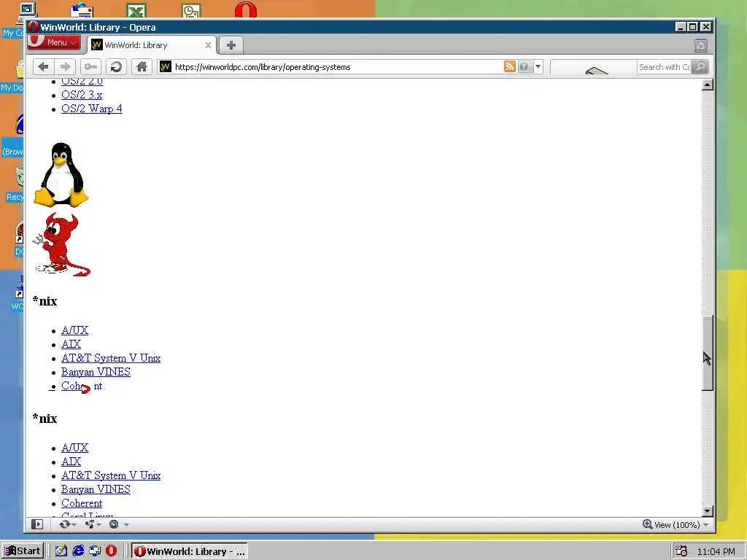Open the password manager key icon
Viewport: 747px width, 560px height.
click(x=90, y=66)
